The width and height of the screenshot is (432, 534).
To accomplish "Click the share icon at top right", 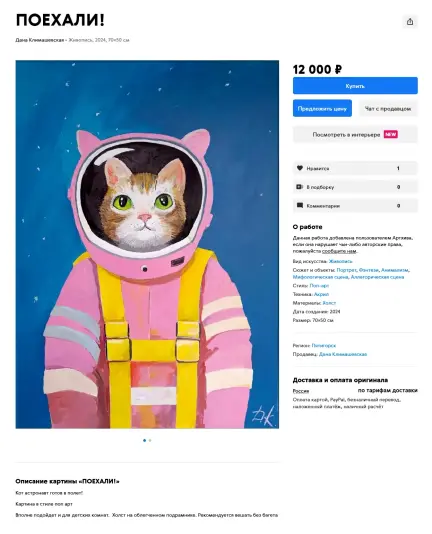I will click(410, 22).
